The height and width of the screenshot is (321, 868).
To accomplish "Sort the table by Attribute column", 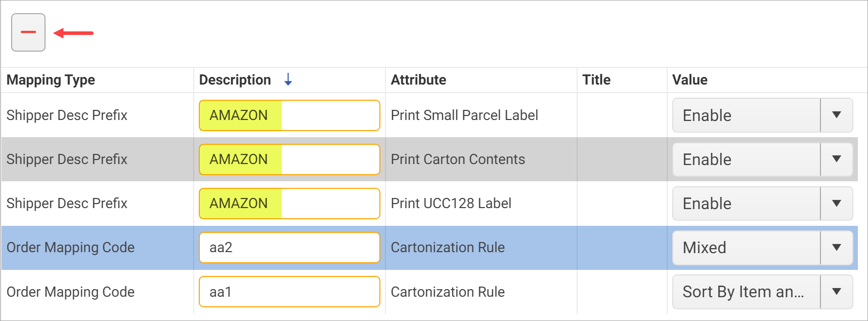I will pyautogui.click(x=418, y=79).
